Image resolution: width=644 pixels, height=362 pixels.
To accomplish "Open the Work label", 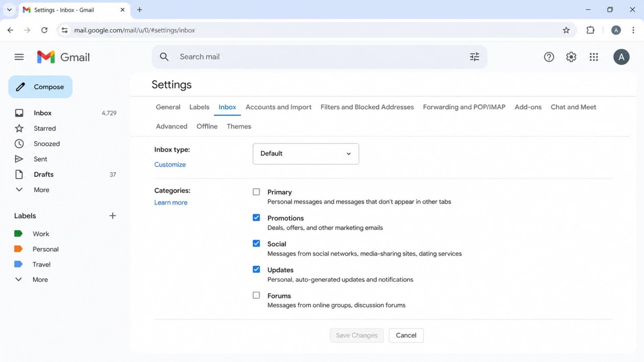I will click(41, 234).
